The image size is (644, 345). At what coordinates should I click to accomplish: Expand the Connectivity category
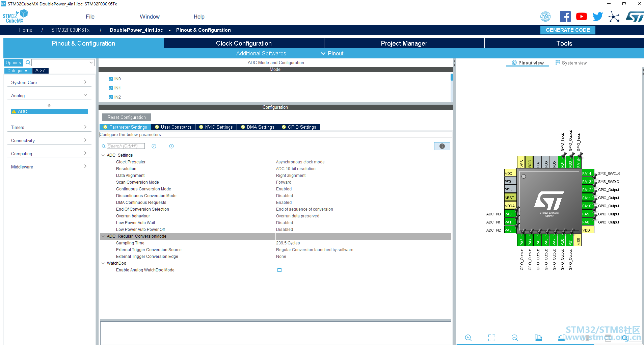[49, 140]
